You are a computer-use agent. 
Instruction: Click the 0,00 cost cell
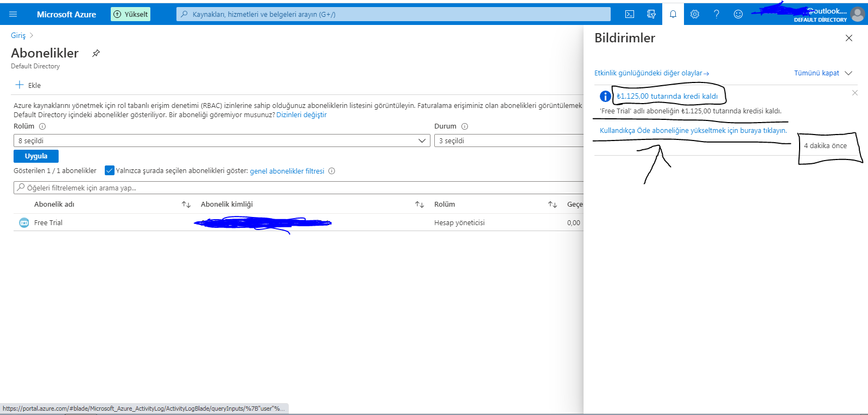[x=574, y=222]
